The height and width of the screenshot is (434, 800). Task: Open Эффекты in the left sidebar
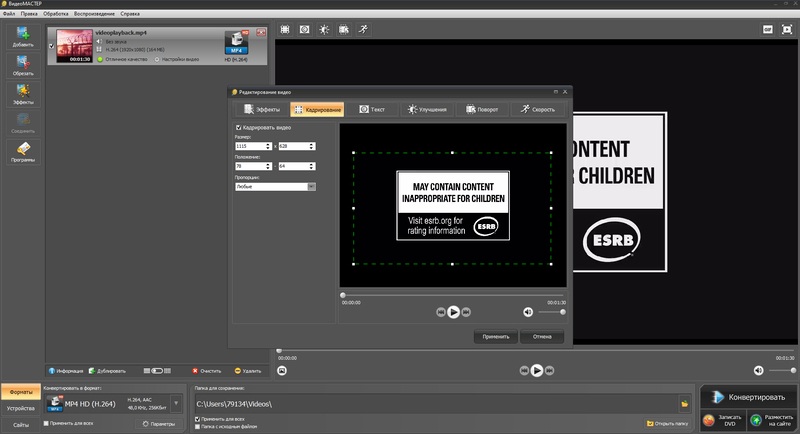tap(23, 94)
